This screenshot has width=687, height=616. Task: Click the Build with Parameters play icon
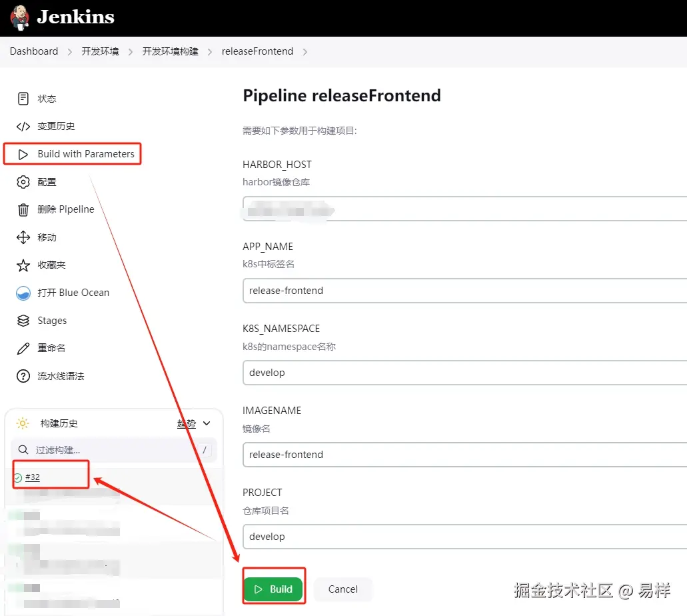23,154
